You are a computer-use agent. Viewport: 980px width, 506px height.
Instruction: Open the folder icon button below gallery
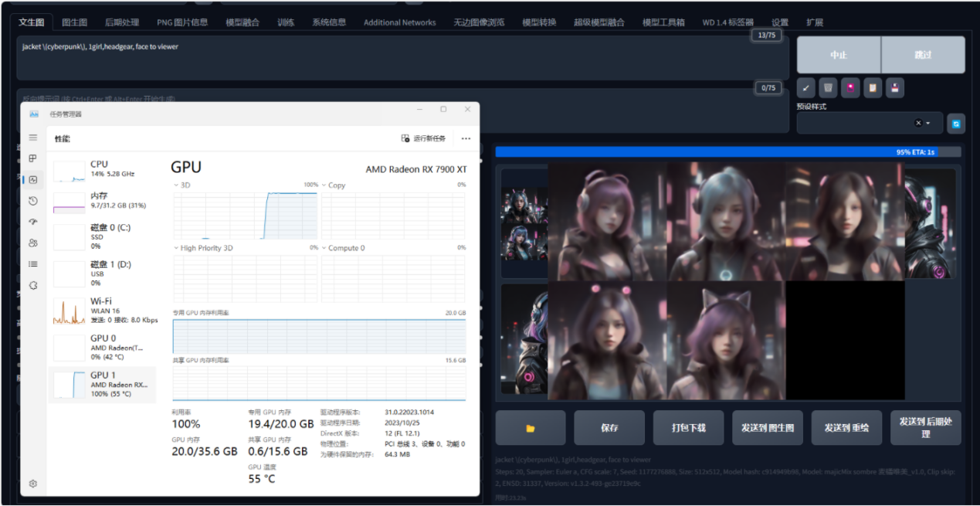click(x=531, y=428)
